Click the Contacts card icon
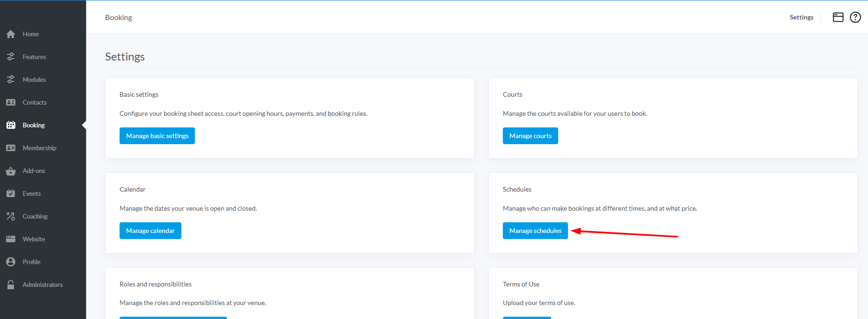868x319 pixels. click(11, 102)
